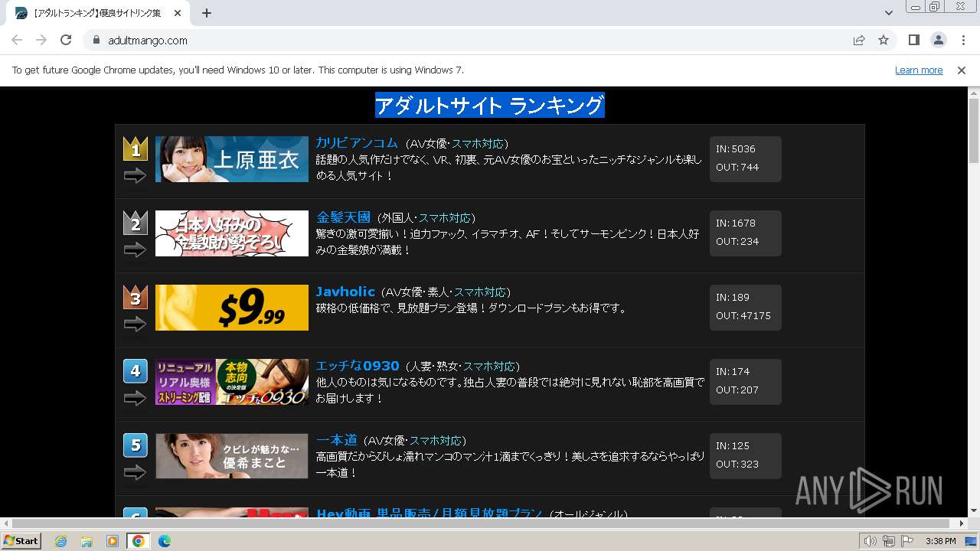Image resolution: width=980 pixels, height=551 pixels.
Task: Bookmark this page with the star icon
Action: point(884,40)
